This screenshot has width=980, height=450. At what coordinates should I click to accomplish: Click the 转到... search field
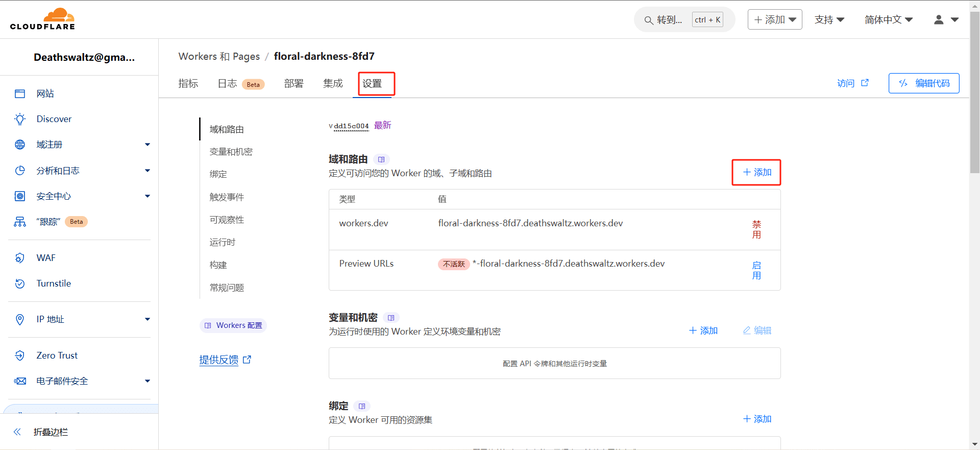tap(669, 20)
